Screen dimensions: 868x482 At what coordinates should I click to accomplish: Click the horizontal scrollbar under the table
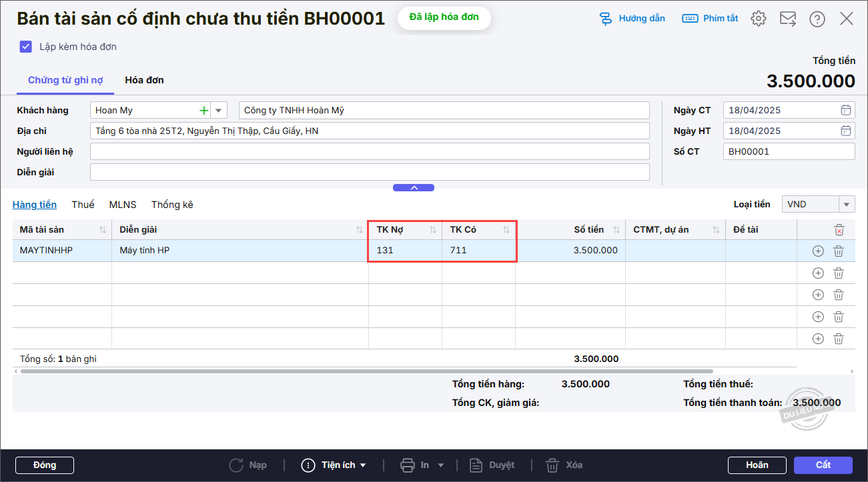pyautogui.click(x=367, y=371)
